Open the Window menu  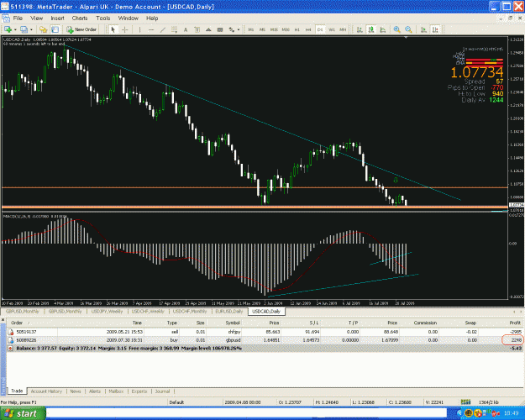pos(129,18)
